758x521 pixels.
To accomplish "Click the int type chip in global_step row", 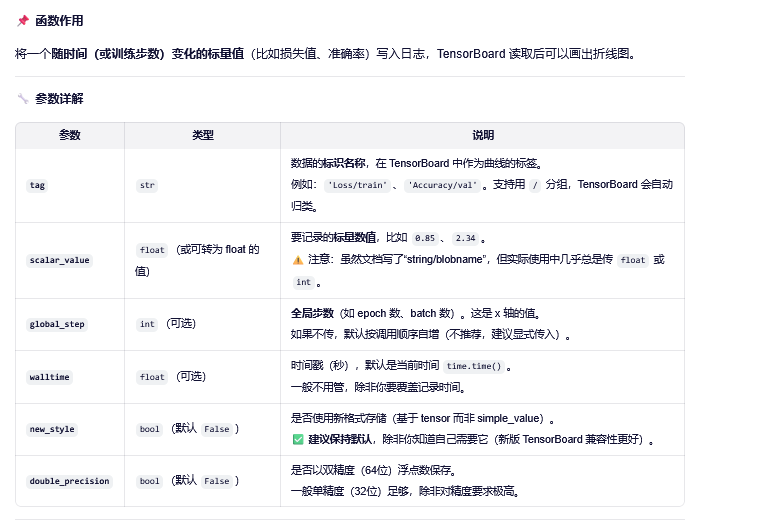I will click(x=147, y=324).
